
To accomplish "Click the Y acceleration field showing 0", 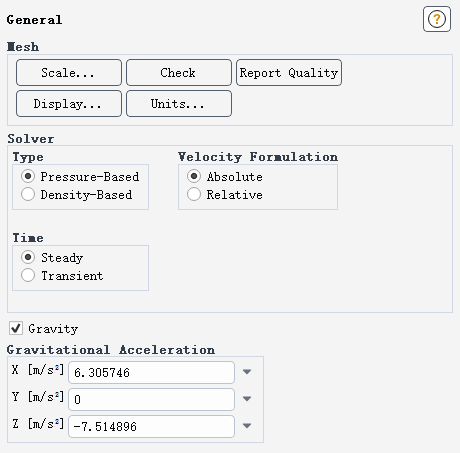I will tap(151, 399).
